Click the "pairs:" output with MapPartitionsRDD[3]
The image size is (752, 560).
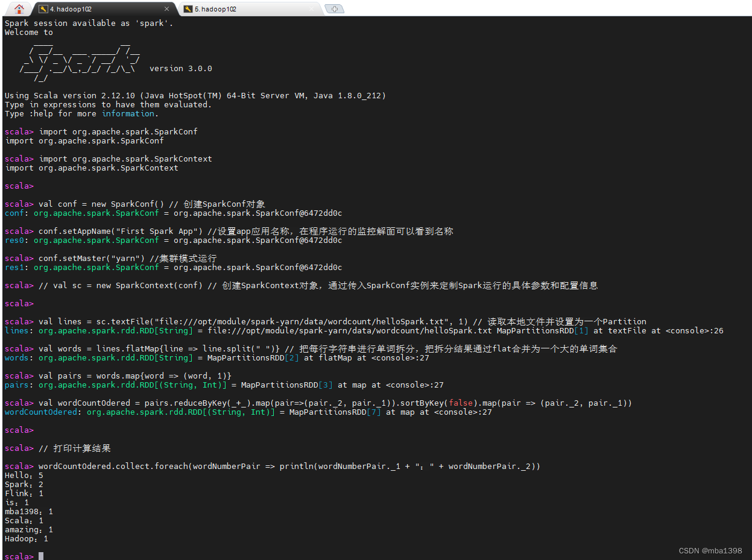[224, 385]
